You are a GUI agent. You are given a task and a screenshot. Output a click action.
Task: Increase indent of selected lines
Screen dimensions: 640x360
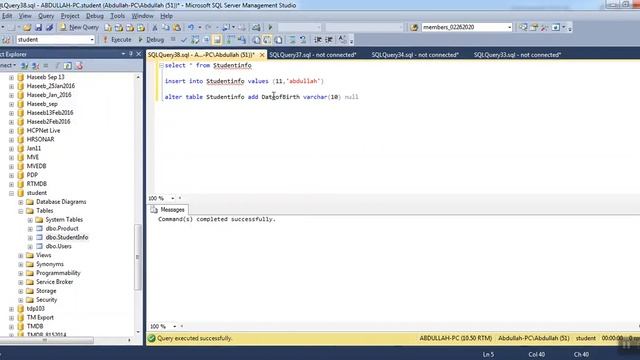point(329,40)
